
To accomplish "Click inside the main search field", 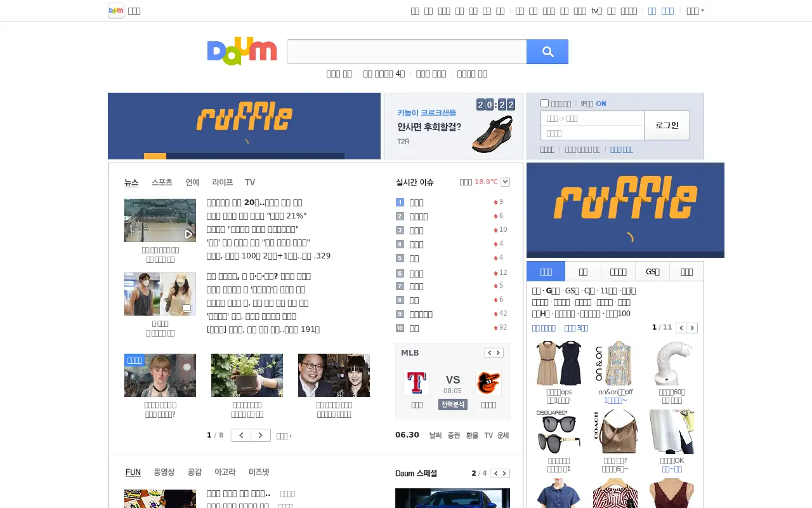I will [407, 52].
